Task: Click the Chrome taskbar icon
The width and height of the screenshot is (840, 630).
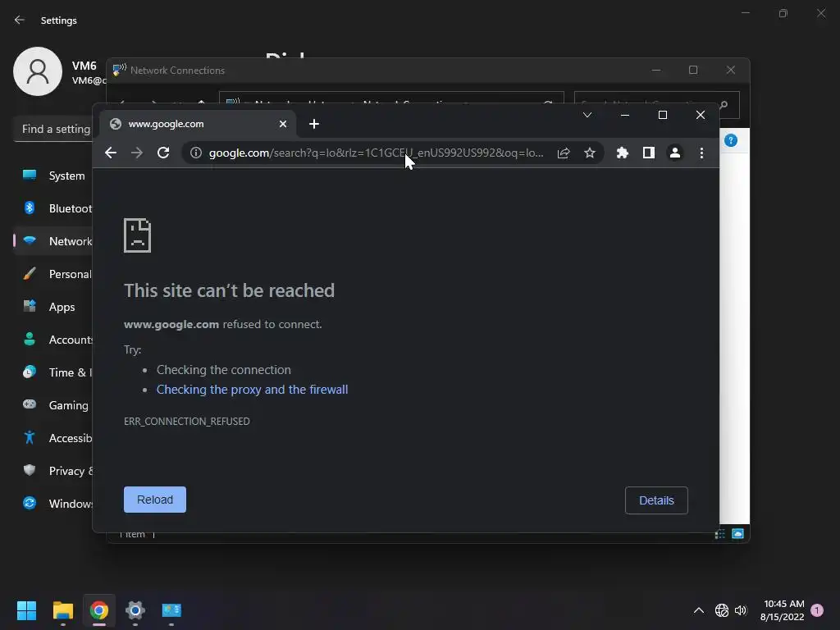Action: (99, 610)
